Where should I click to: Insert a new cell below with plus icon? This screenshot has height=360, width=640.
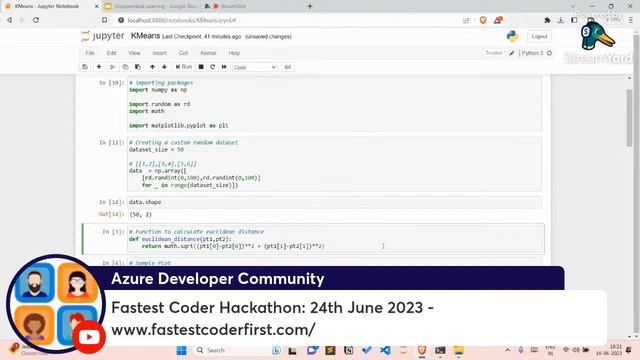(x=99, y=67)
